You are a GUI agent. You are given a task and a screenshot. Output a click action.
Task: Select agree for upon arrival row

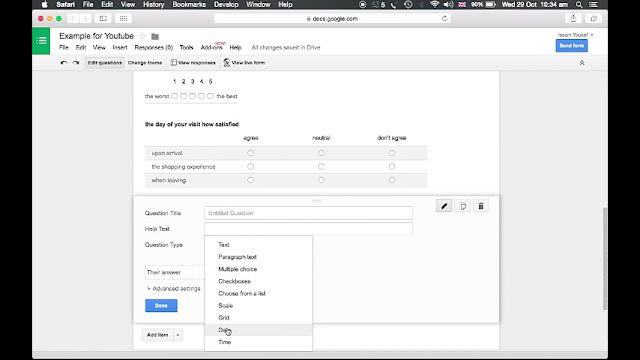[251, 153]
